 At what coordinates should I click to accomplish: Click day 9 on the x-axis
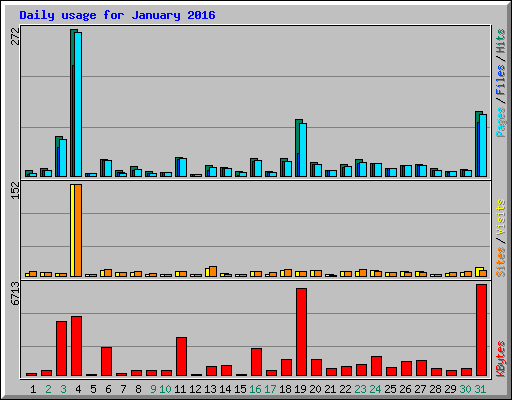click(x=153, y=389)
